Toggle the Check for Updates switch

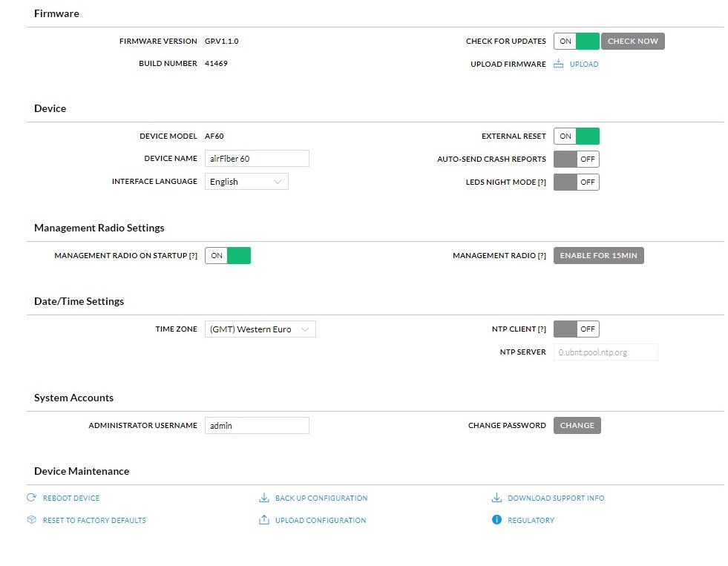click(576, 41)
